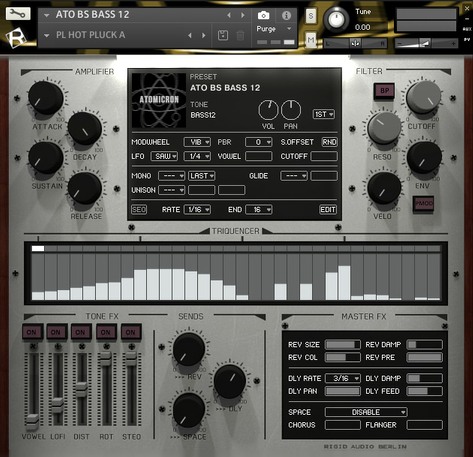Open the sequencer End 16 dropdown
This screenshot has width=473, height=457.
point(259,210)
